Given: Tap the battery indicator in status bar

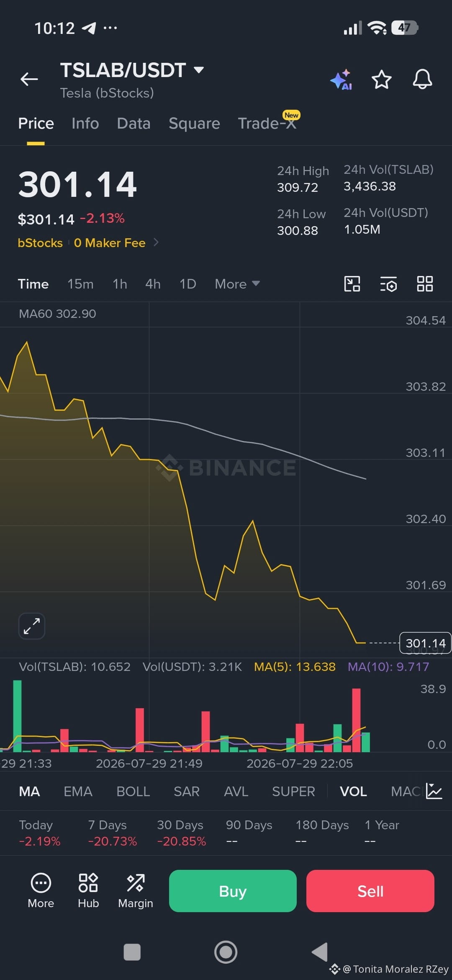Looking at the screenshot, I should (x=405, y=28).
